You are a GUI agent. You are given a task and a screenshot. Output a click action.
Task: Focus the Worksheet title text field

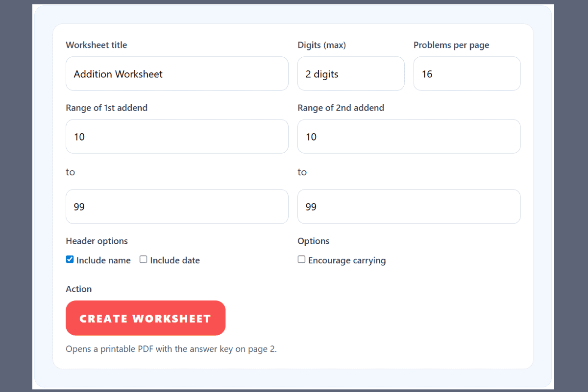177,74
